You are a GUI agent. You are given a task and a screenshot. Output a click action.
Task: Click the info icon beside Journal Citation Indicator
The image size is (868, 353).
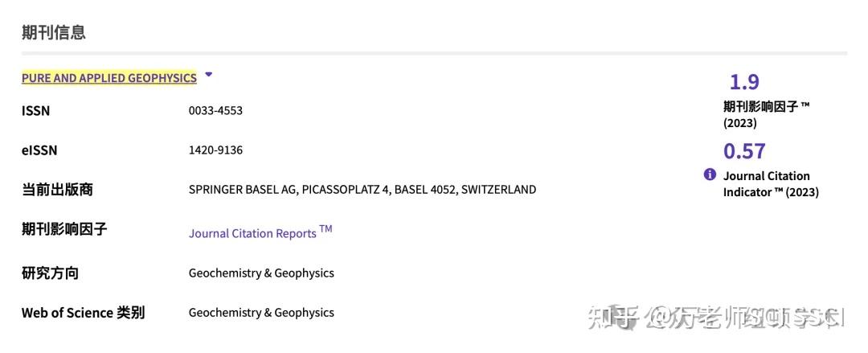710,174
